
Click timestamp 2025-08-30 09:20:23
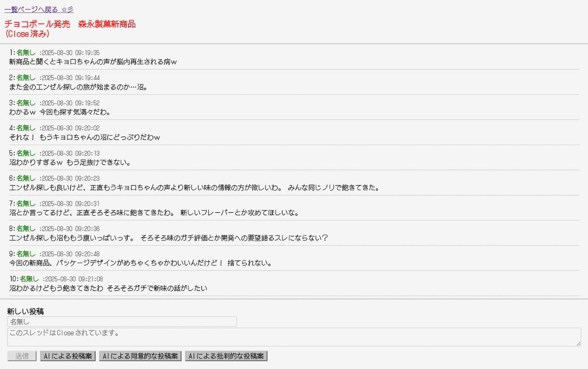click(x=71, y=178)
